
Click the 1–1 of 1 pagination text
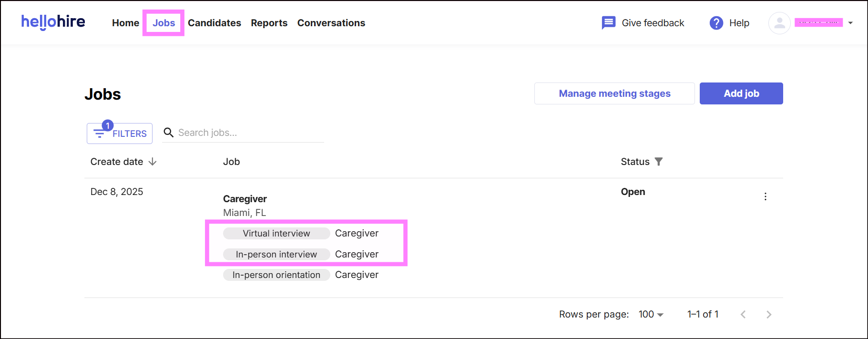[x=703, y=314]
